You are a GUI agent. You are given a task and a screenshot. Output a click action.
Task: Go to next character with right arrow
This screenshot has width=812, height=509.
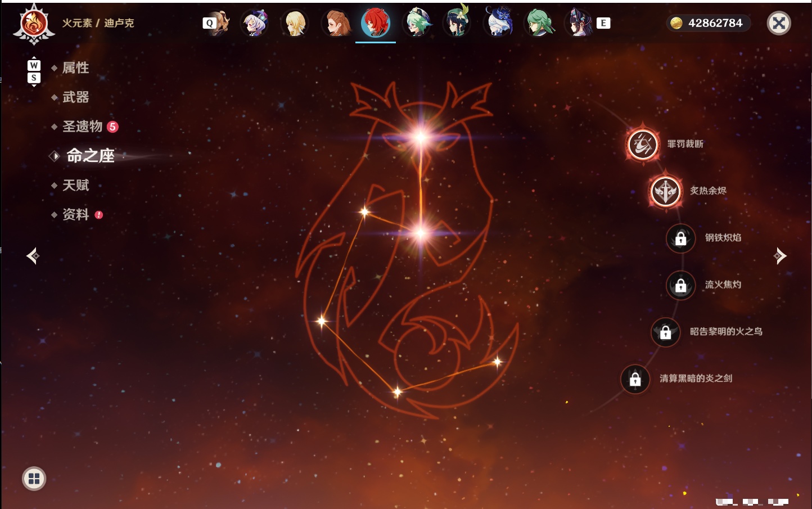click(780, 256)
